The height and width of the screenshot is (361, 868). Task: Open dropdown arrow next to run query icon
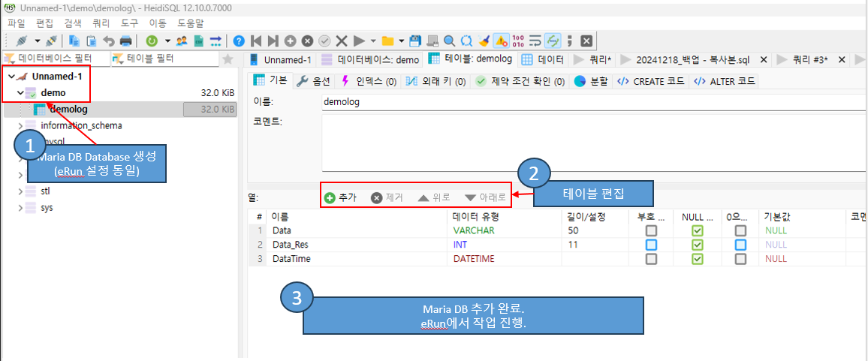[x=373, y=41]
